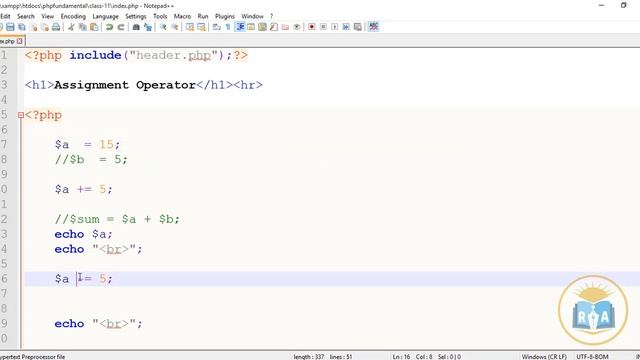640x360 pixels.
Task: Toggle synchronized horizontal scrolling icon
Action: pyautogui.click(x=201, y=27)
